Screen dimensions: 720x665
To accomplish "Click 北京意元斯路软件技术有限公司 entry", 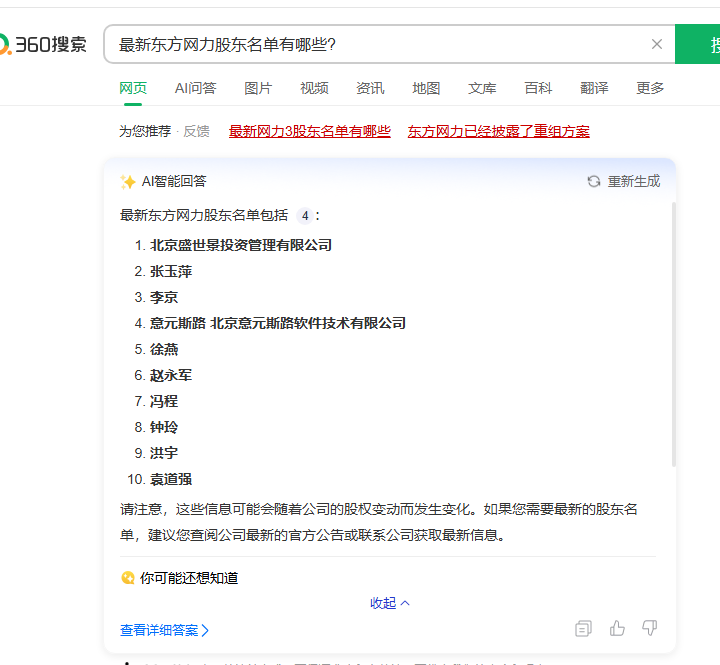I will (x=308, y=323).
